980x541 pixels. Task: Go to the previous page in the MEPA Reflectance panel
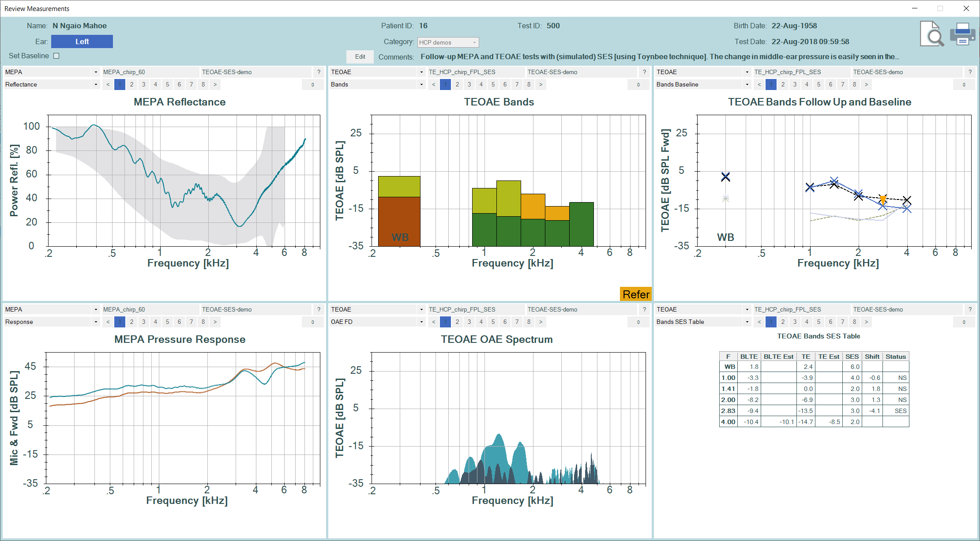[108, 84]
